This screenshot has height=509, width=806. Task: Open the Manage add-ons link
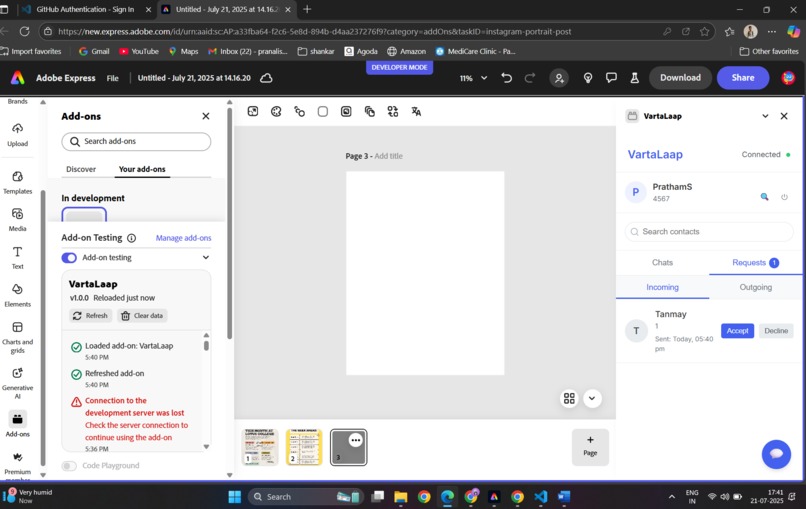(184, 238)
